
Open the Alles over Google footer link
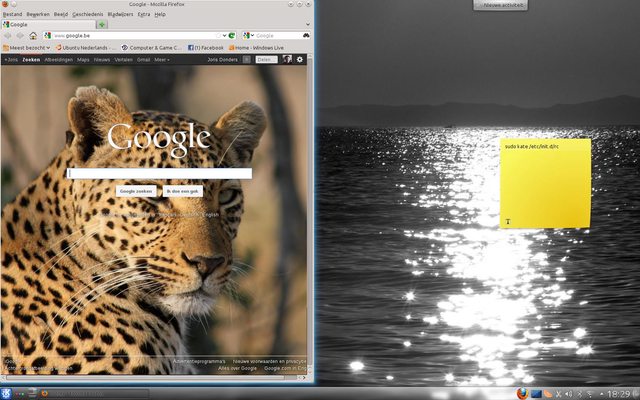(237, 368)
